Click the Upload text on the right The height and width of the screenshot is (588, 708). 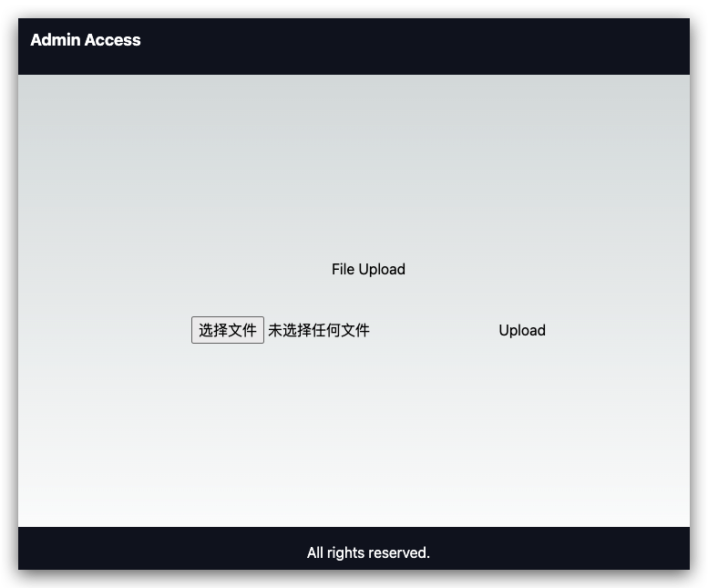522,330
